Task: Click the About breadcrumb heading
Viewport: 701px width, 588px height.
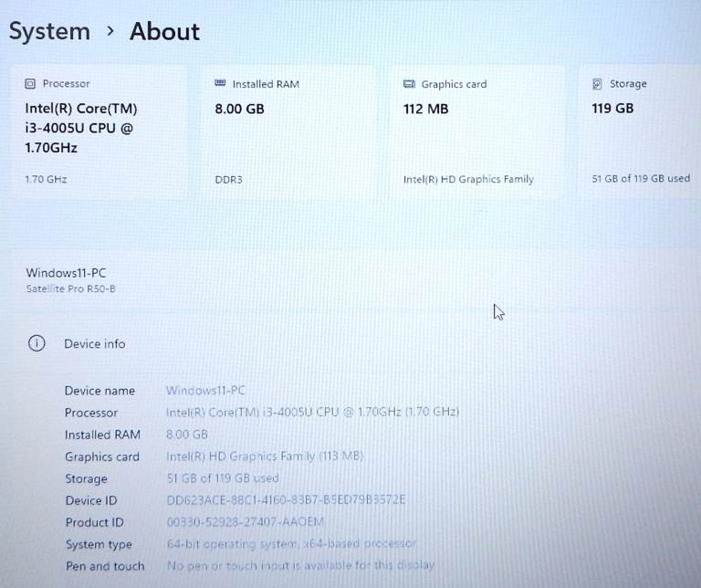Action: click(164, 32)
